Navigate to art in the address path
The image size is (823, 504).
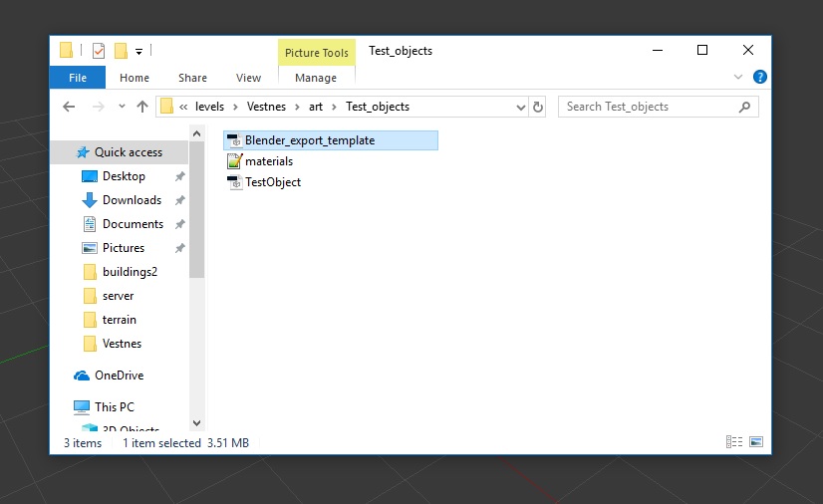click(316, 107)
